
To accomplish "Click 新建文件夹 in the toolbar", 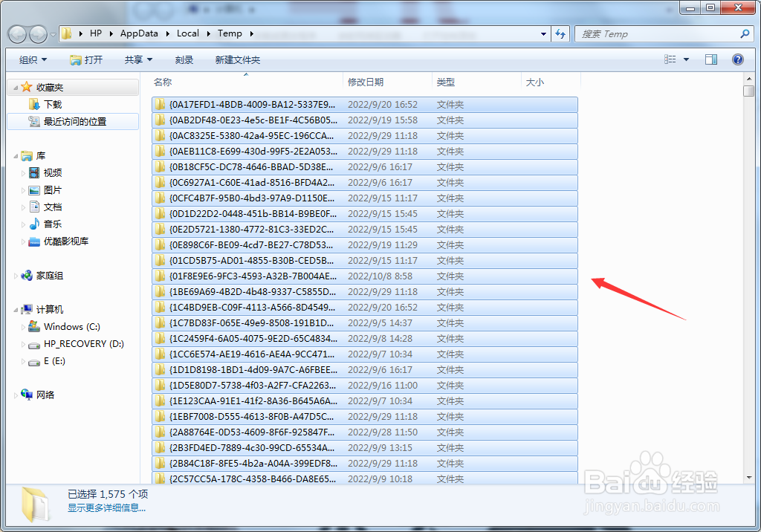I will [238, 59].
